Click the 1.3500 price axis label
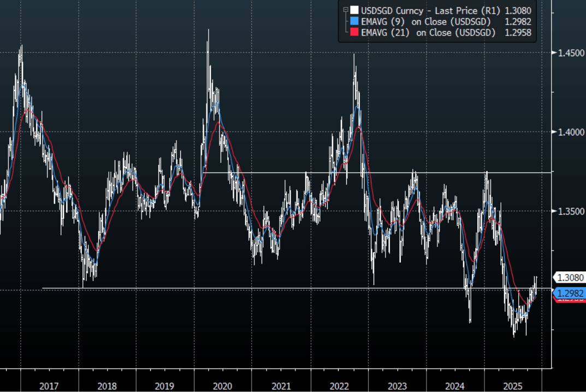The width and height of the screenshot is (586, 392). click(x=571, y=211)
